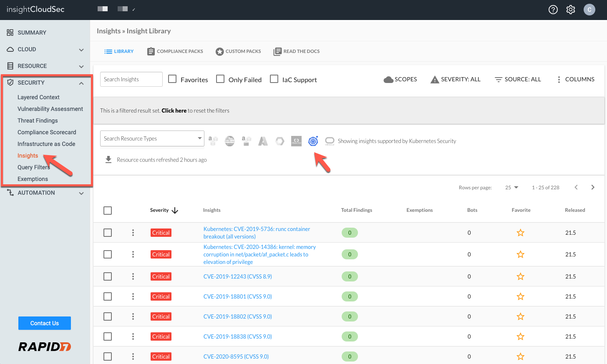607x364 pixels.
Task: Filter insights by AWS GovCloud seal icon
Action: click(x=229, y=141)
